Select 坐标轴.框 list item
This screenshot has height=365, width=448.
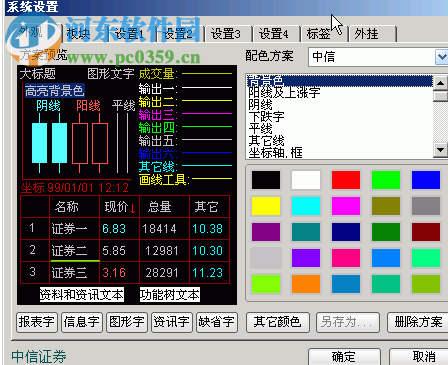[340, 153]
